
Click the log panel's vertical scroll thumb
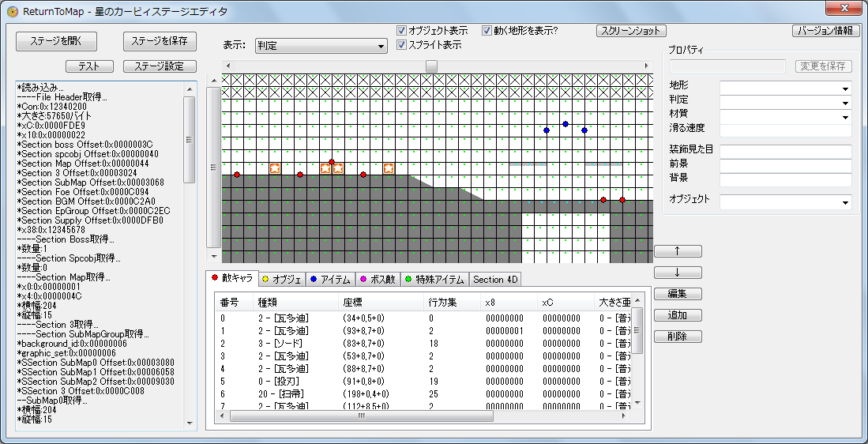coord(190,140)
